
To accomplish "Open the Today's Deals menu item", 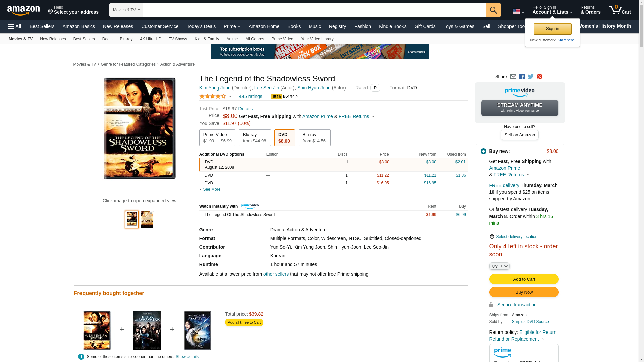I will click(x=201, y=26).
